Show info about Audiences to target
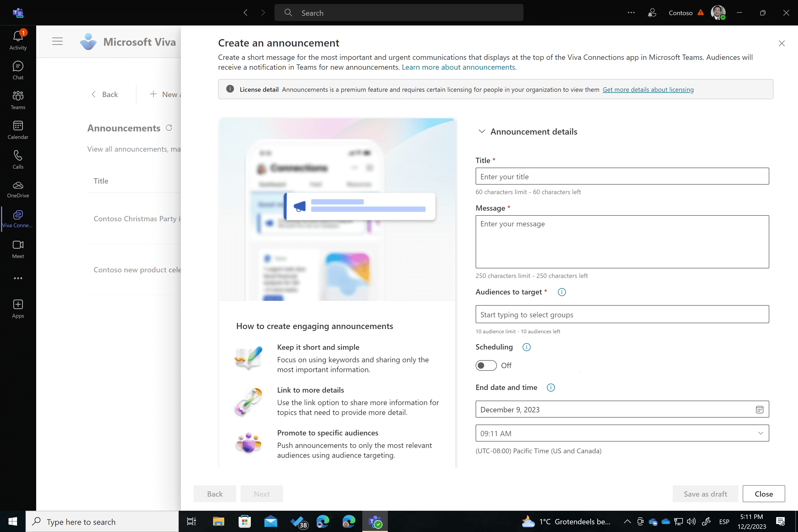 coord(562,292)
